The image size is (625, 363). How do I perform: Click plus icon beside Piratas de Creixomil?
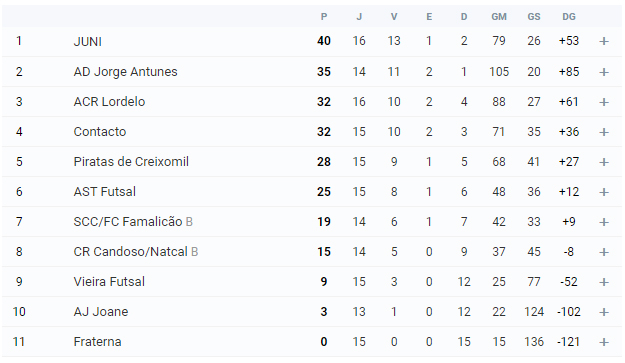(x=603, y=162)
